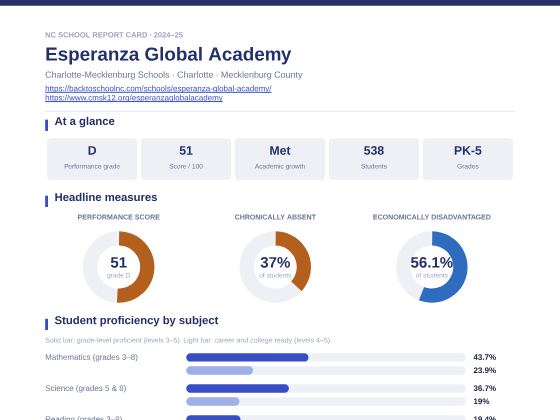Screen dimensions: 560x420
Task: Select the Performance grade D card
Action: point(92,159)
